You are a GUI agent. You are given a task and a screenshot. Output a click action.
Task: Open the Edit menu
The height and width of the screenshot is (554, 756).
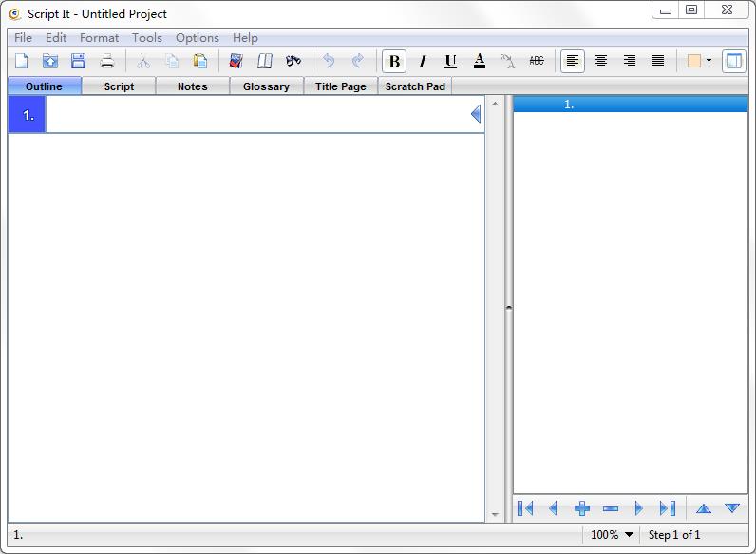pyautogui.click(x=56, y=38)
